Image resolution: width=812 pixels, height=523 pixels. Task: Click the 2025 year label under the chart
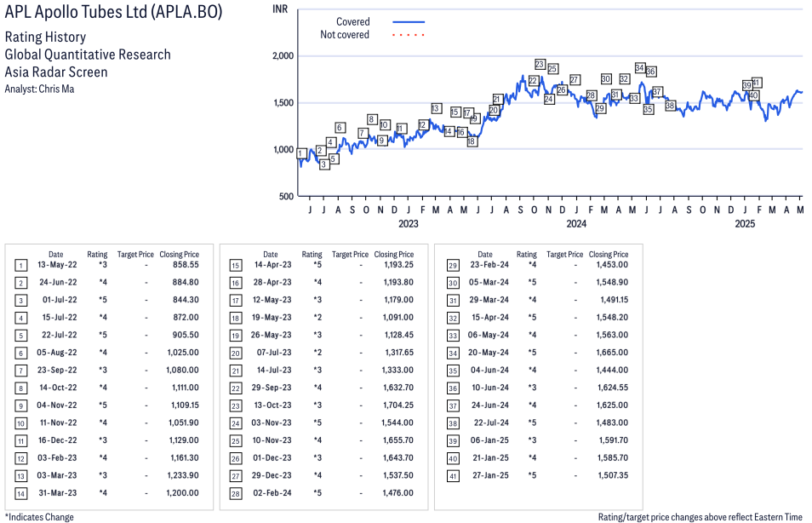pyautogui.click(x=746, y=224)
